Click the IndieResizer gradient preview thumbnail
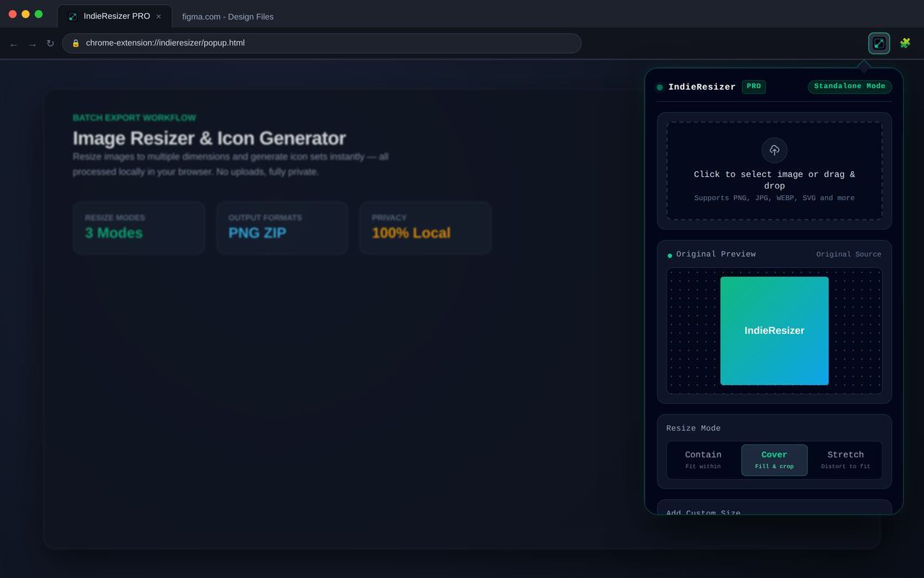924x578 pixels. [x=775, y=331]
